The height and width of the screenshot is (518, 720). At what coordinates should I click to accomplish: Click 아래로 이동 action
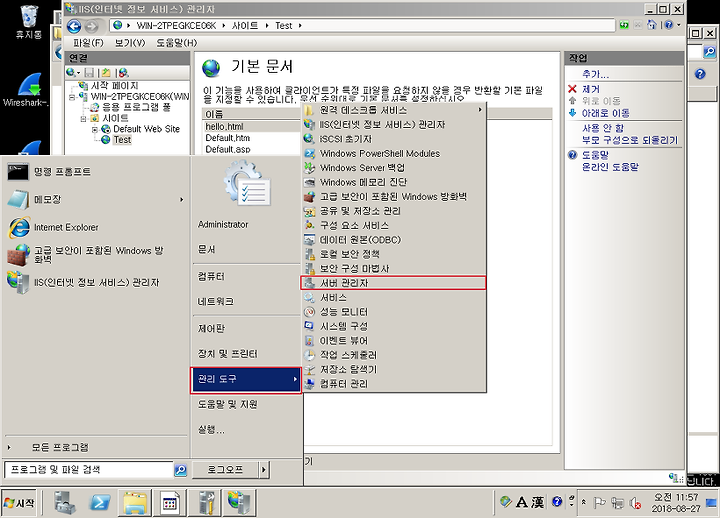(606, 113)
